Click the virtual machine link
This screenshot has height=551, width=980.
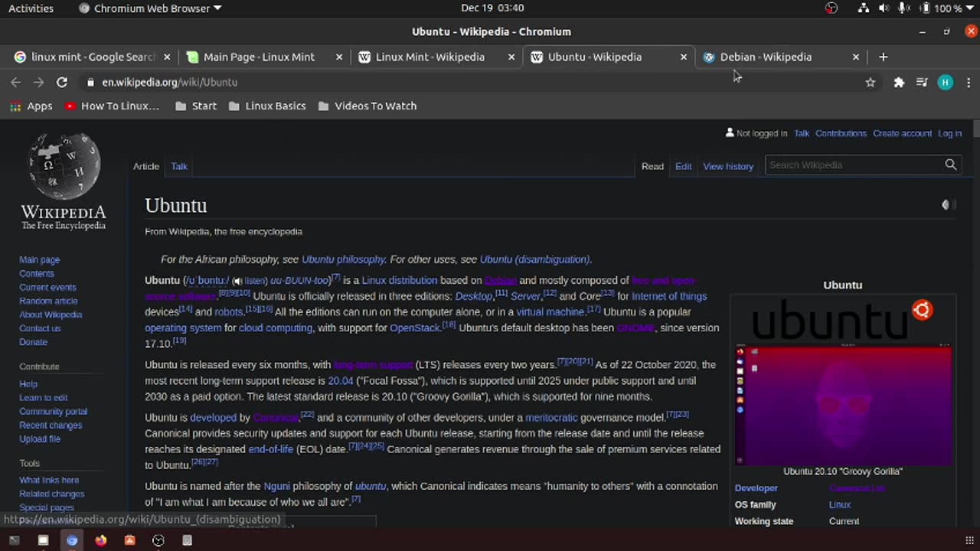click(x=550, y=311)
